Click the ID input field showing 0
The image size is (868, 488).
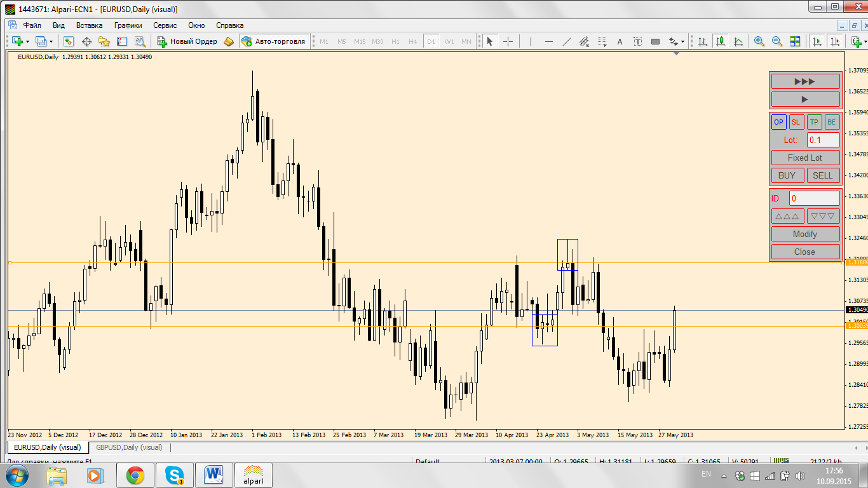point(814,198)
